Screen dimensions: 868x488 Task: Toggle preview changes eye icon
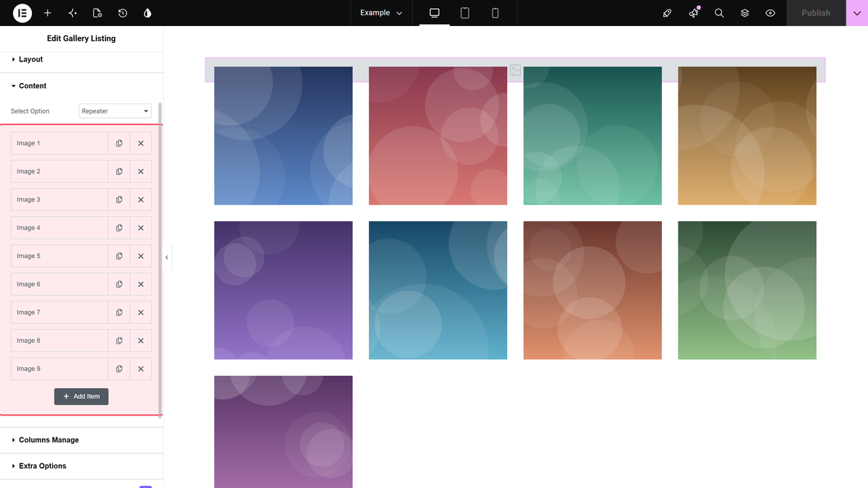pos(770,13)
